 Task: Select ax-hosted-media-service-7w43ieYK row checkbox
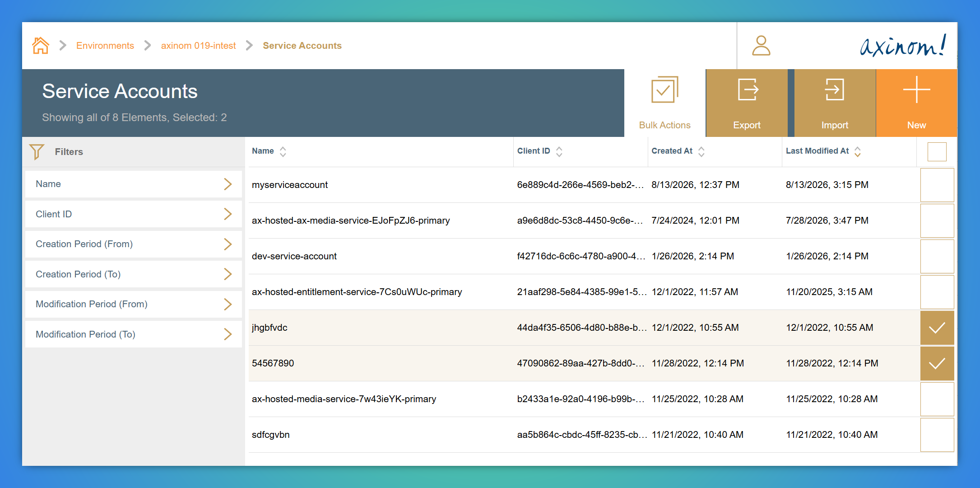point(937,399)
